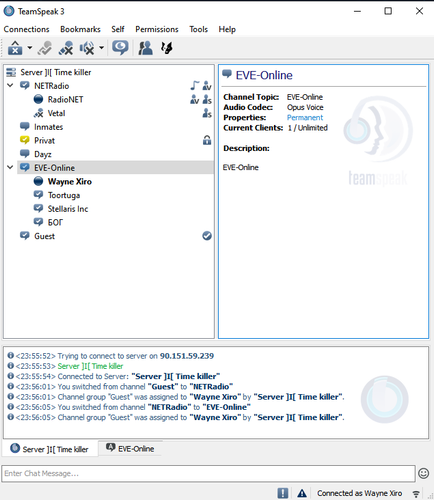434x500 pixels.
Task: Select the RadioNET client
Action: tap(65, 99)
